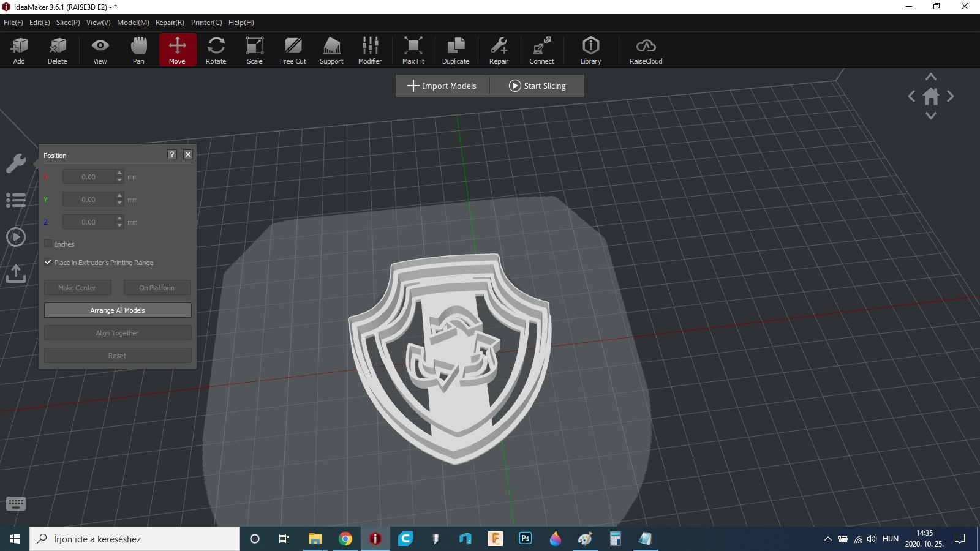The width and height of the screenshot is (980, 551).
Task: Click the Align Together button
Action: coord(118,333)
